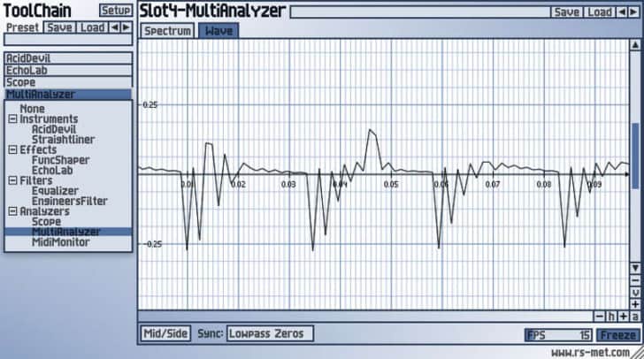This screenshot has height=359, width=644.
Task: Click the MultiAnalyzer preset name field
Action: (x=419, y=11)
